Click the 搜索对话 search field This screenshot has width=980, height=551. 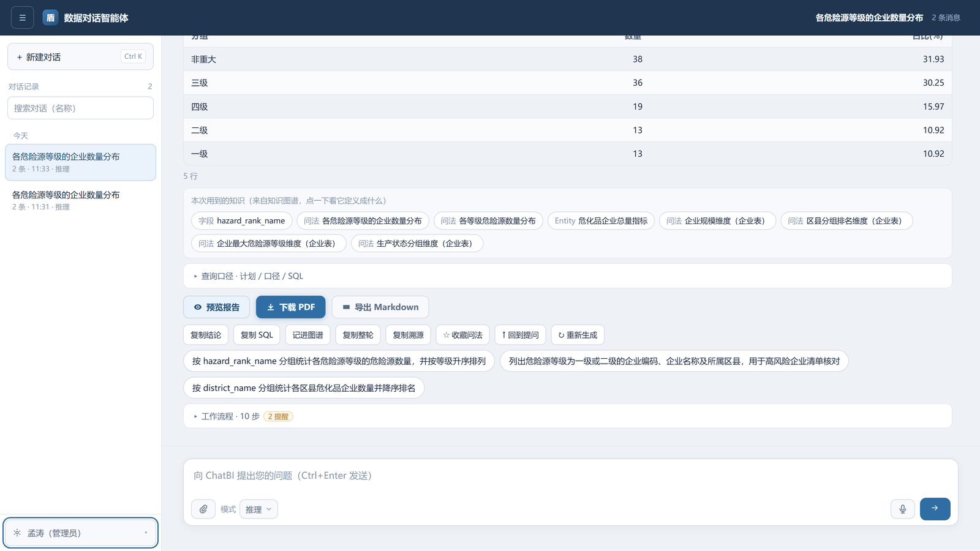80,108
